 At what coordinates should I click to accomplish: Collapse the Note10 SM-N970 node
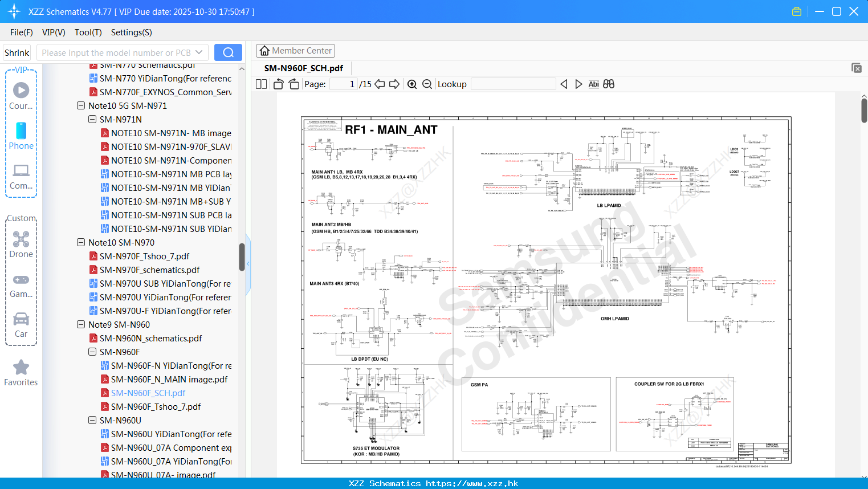point(81,242)
